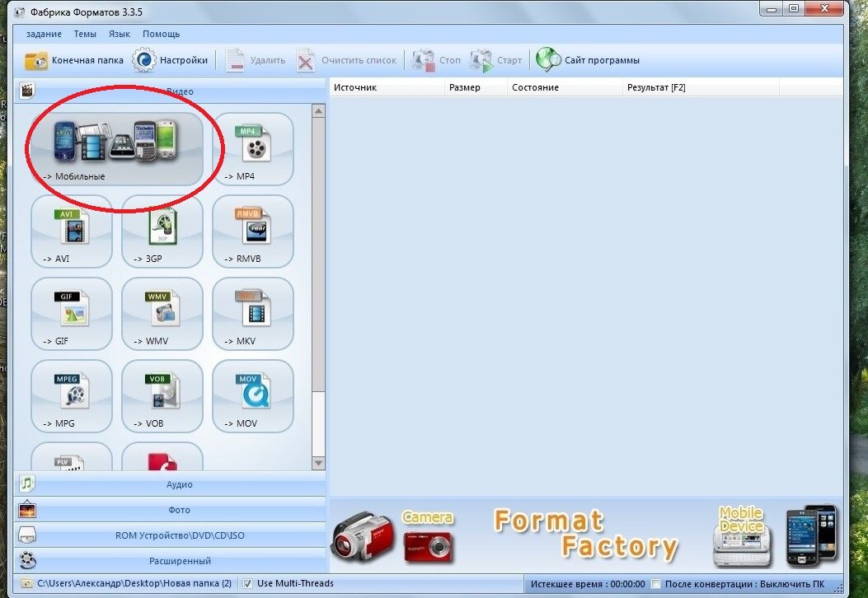868x598 pixels.
Task: Open Настройки settings
Action: pyautogui.click(x=170, y=60)
